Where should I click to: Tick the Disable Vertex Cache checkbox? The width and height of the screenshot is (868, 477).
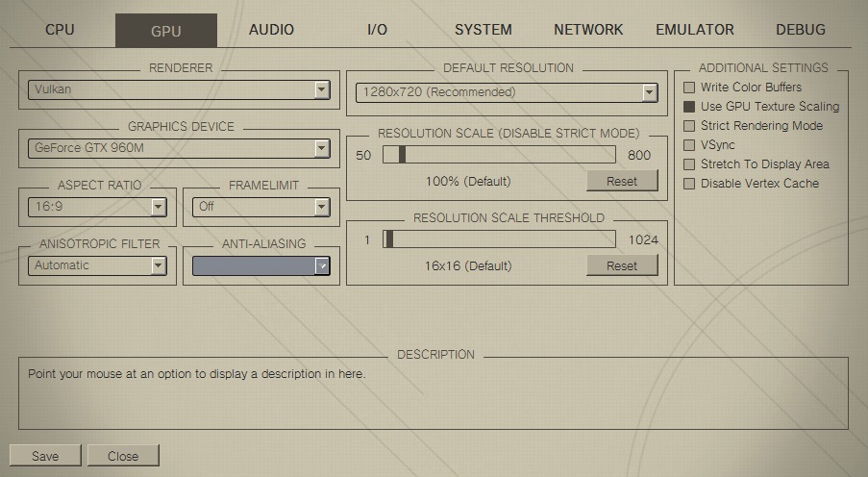coord(689,184)
